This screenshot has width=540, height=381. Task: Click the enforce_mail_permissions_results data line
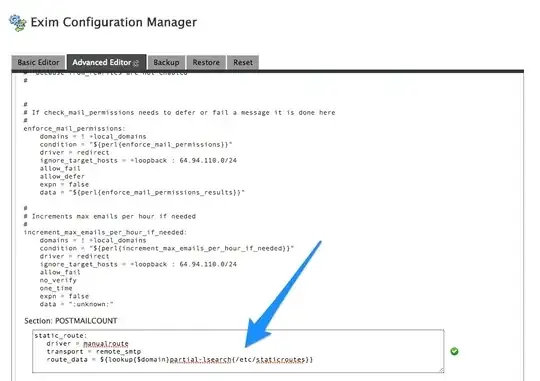[x=142, y=192]
